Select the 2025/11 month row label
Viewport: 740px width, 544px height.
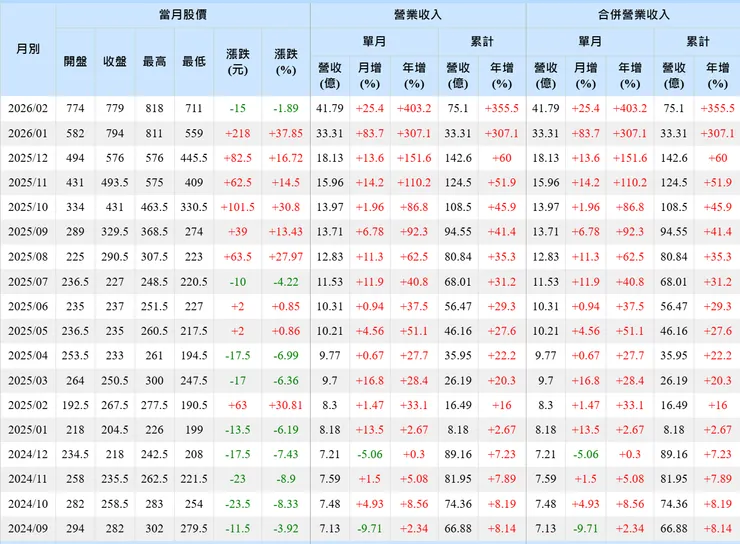point(28,183)
